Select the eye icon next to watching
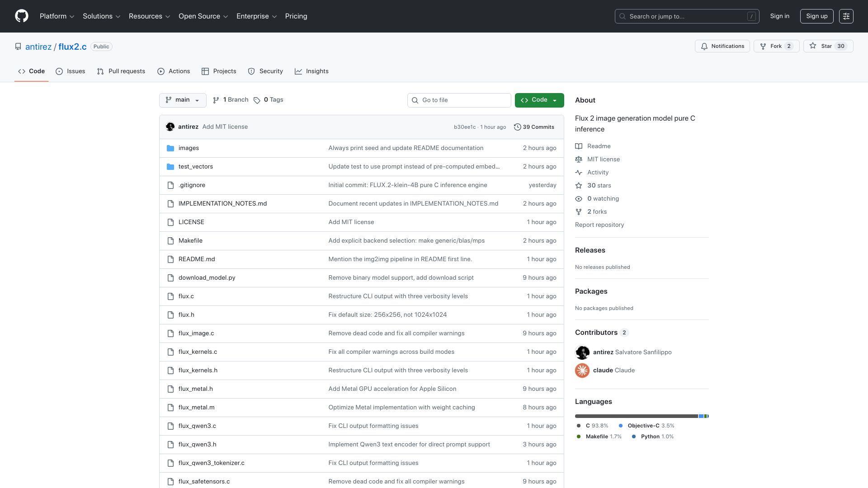 point(579,199)
